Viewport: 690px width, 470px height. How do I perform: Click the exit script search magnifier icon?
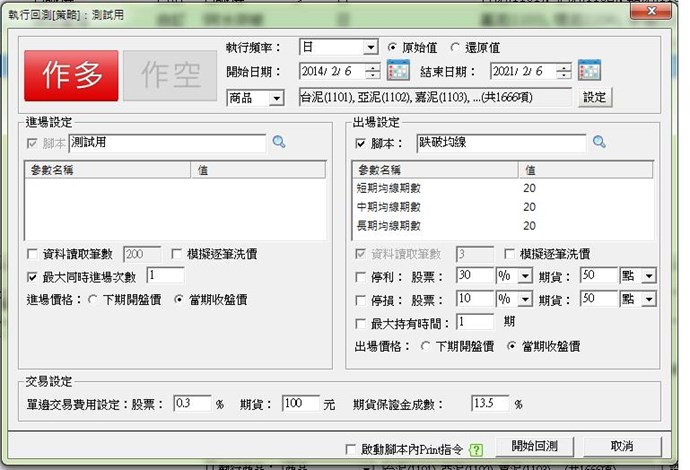[x=599, y=143]
